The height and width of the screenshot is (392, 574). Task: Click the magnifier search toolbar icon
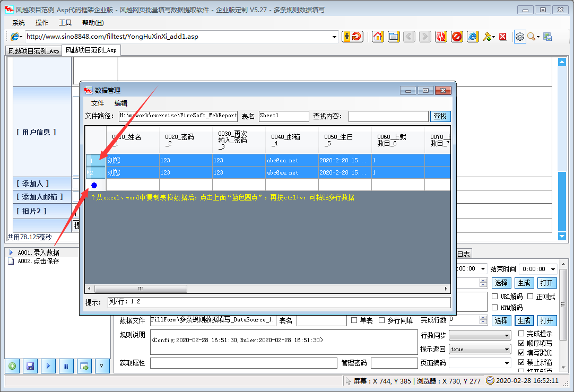tap(531, 37)
